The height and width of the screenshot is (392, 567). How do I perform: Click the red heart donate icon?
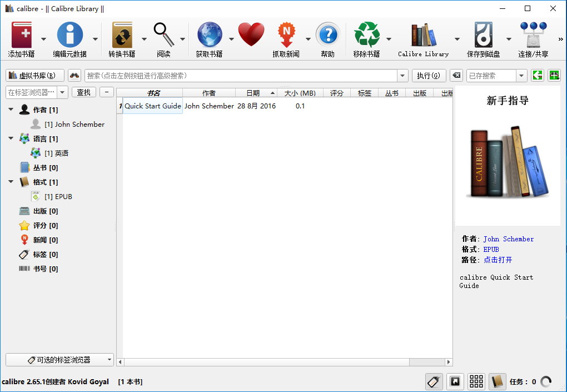[x=251, y=34]
